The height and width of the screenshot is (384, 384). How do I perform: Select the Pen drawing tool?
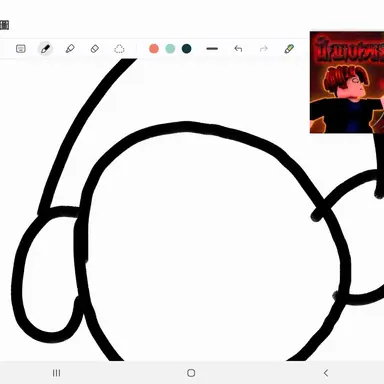[45, 49]
